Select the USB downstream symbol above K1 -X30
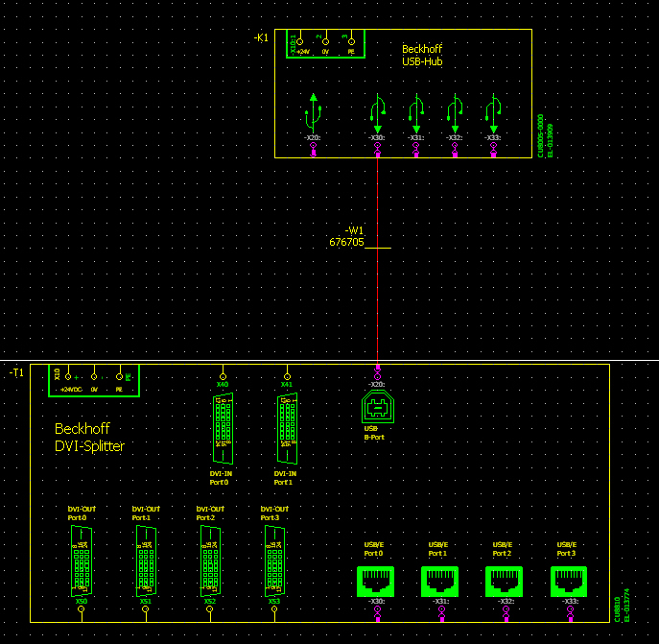The image size is (659, 644). [377, 112]
